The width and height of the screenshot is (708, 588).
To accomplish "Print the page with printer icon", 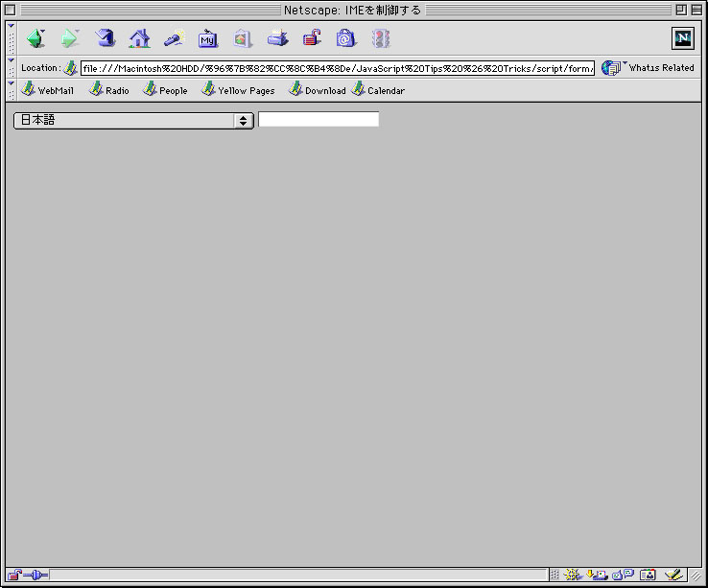I will coord(277,38).
